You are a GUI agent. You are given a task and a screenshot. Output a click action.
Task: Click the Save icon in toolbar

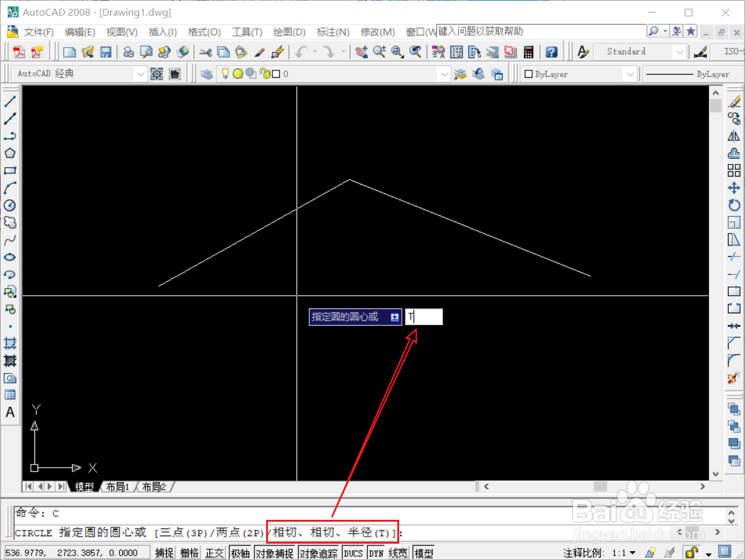[105, 52]
